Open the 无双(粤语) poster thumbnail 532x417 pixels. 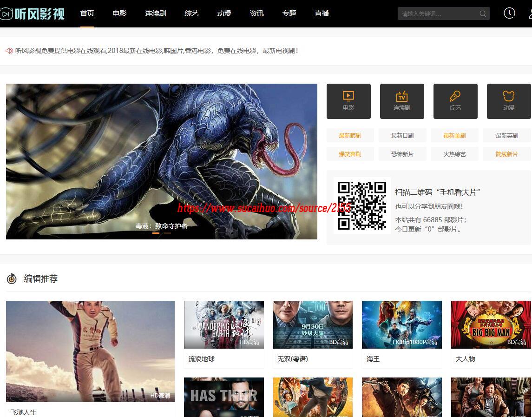pos(313,324)
